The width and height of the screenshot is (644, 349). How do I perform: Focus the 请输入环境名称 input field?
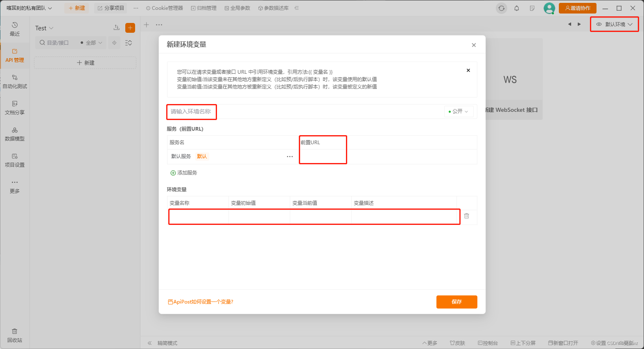tap(305, 111)
